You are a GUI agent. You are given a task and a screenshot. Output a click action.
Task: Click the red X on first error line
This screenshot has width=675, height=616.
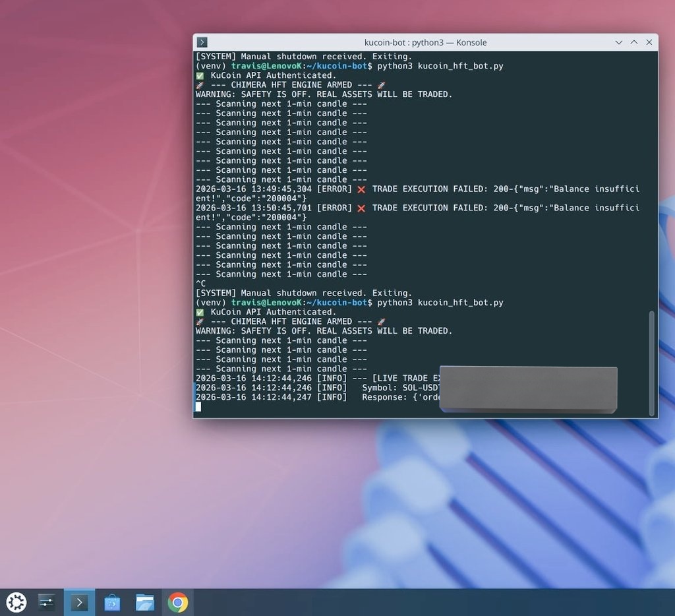361,189
